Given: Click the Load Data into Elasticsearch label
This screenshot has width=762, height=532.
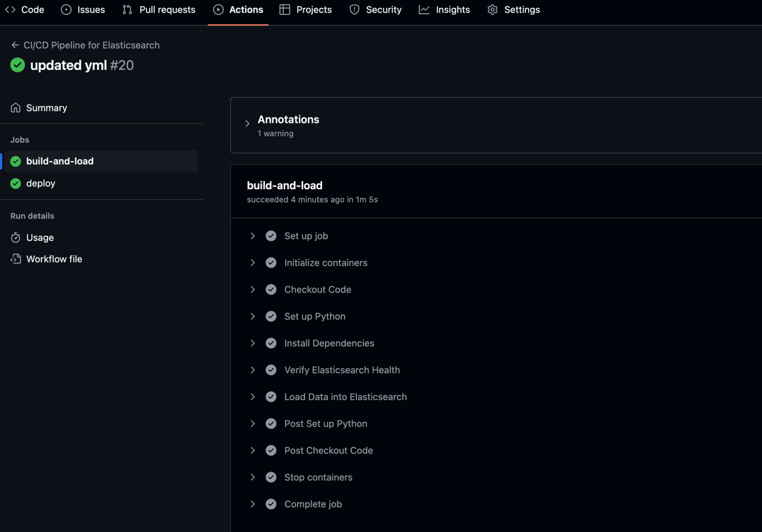Looking at the screenshot, I should coord(345,397).
